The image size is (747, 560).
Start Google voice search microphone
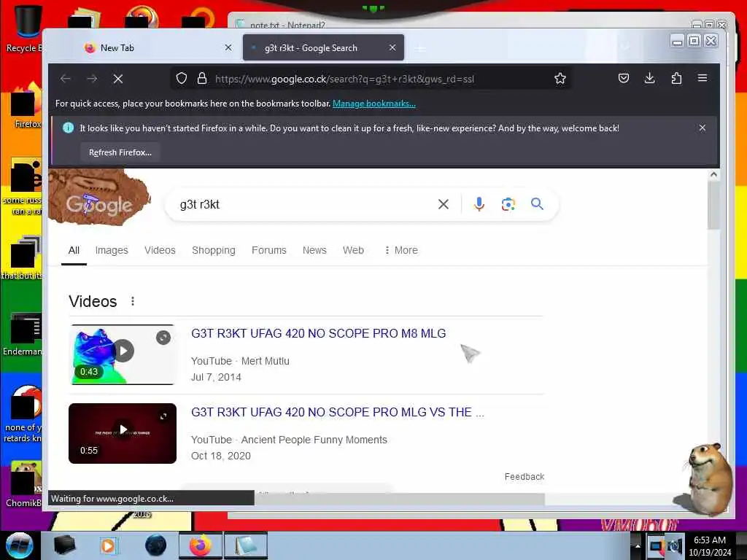pos(479,204)
